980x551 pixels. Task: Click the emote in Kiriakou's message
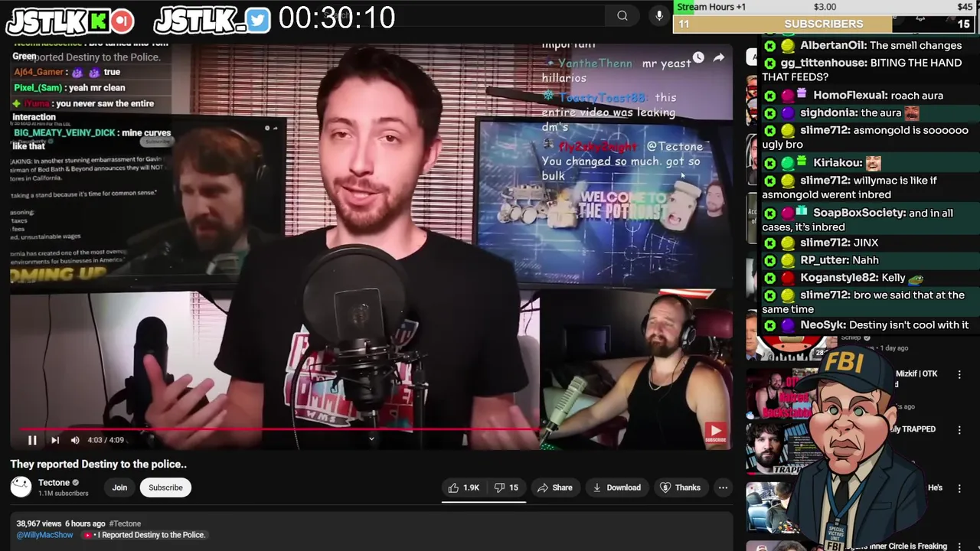[x=874, y=163]
